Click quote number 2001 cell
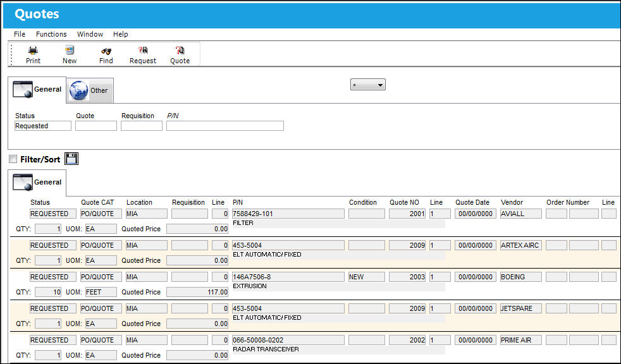 407,214
